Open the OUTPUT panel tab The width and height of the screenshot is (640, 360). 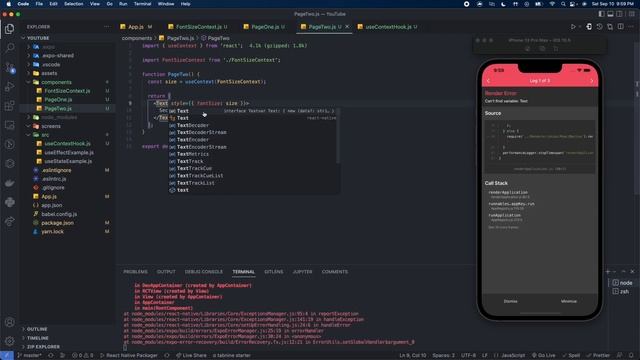166,272
